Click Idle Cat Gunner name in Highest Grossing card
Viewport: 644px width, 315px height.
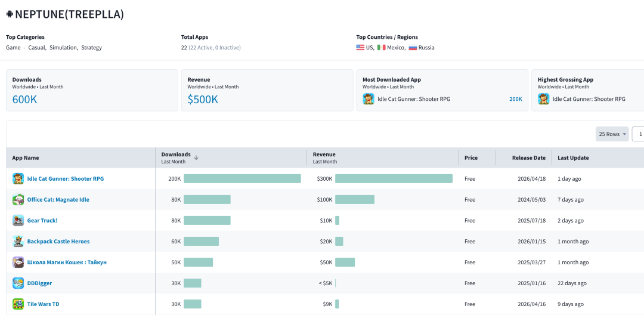pyautogui.click(x=589, y=99)
